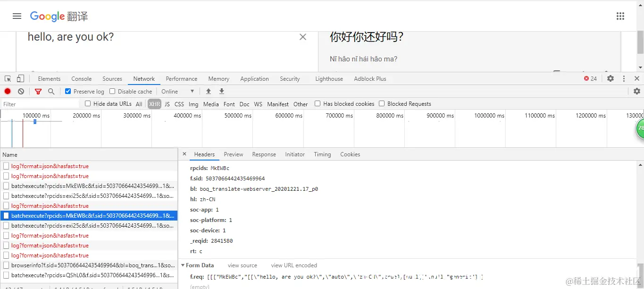This screenshot has width=644, height=289.
Task: Filter requests by Other
Action: point(301,104)
